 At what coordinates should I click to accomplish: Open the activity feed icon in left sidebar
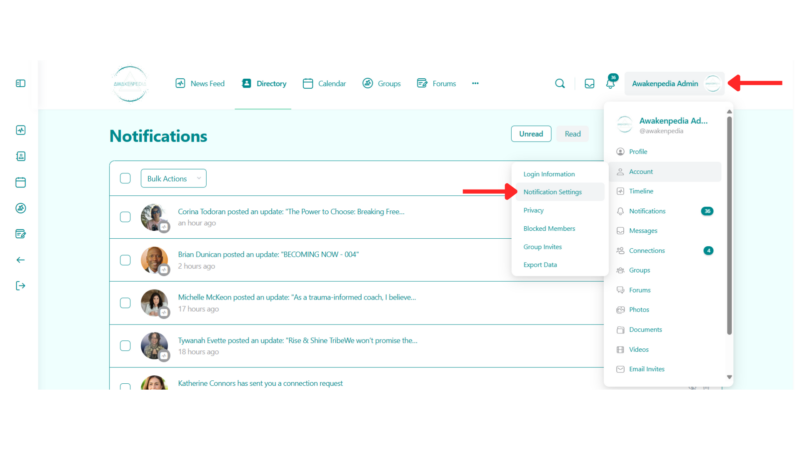pyautogui.click(x=20, y=130)
